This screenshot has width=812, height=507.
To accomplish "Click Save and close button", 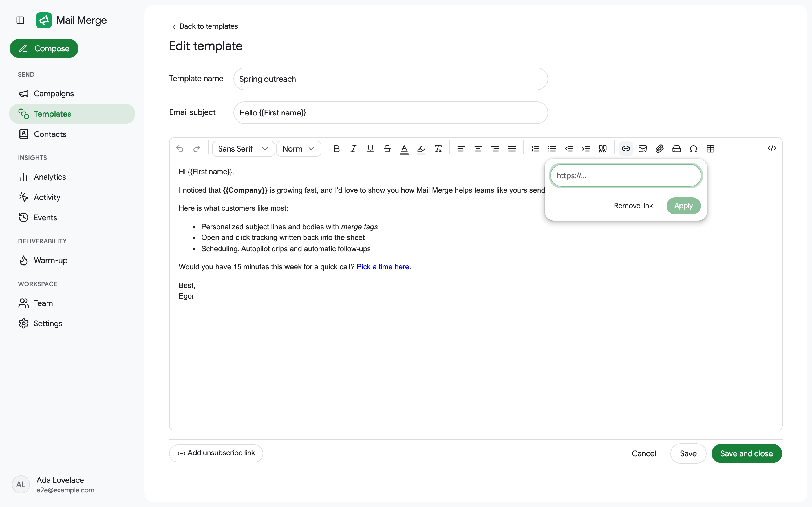I will [x=747, y=453].
